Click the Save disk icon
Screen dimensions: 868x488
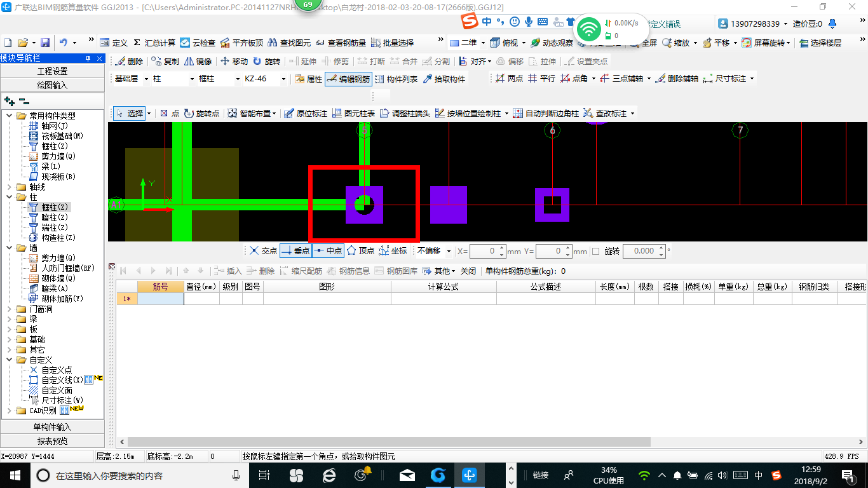[x=45, y=43]
